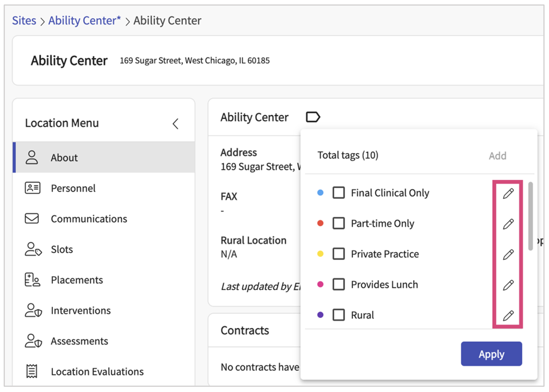This screenshot has height=392, width=549.
Task: Click the Add link in tags panel
Action: [x=497, y=156]
